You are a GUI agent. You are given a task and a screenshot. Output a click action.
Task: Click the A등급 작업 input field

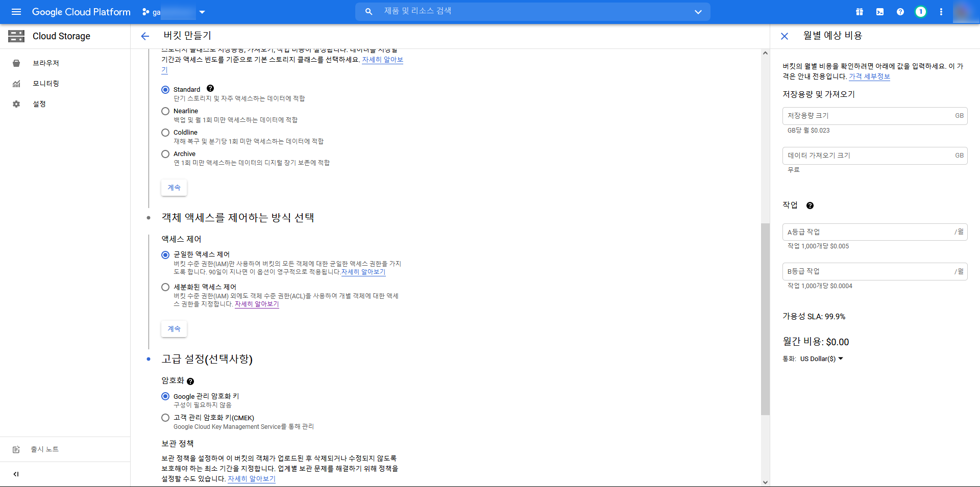tap(875, 232)
